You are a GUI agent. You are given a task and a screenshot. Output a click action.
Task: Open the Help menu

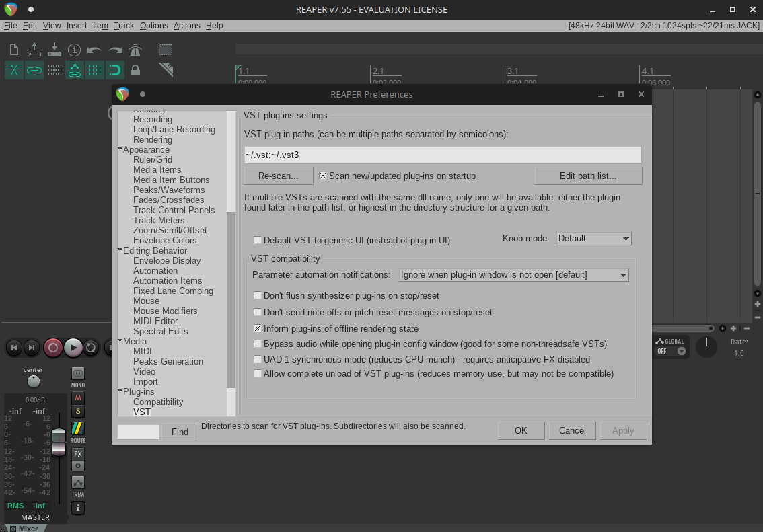tap(214, 26)
